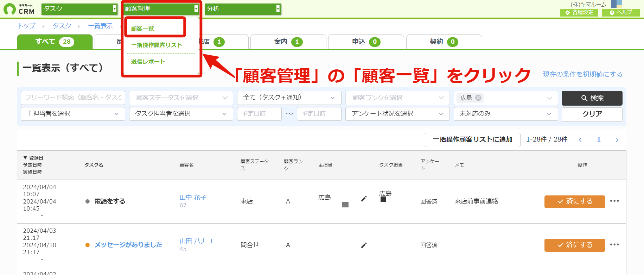Open 各種設定 settings button
Screen dimensions: 644x275
point(579,12)
